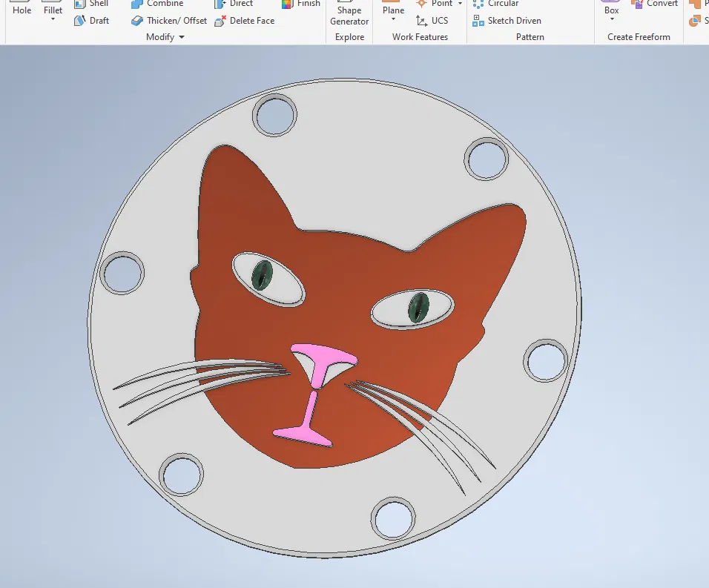Create a work Plane
Screen dimensions: 709x588
coord(393,9)
